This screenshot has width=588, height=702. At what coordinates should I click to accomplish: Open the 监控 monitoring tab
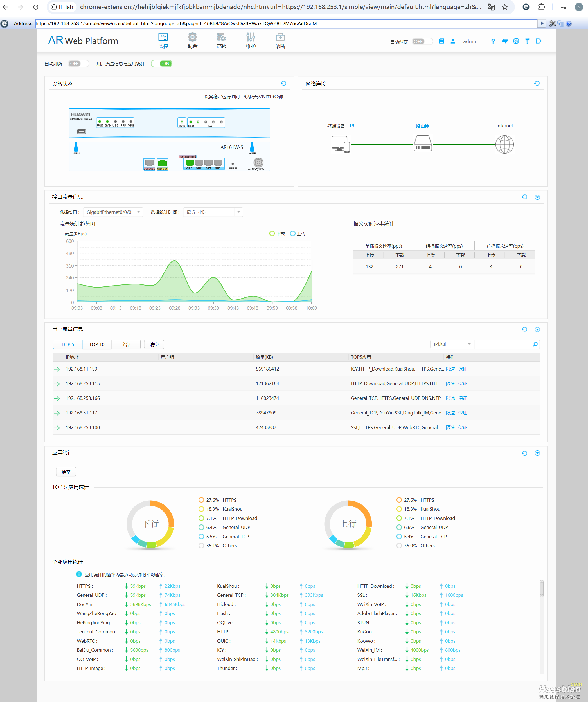pos(163,41)
